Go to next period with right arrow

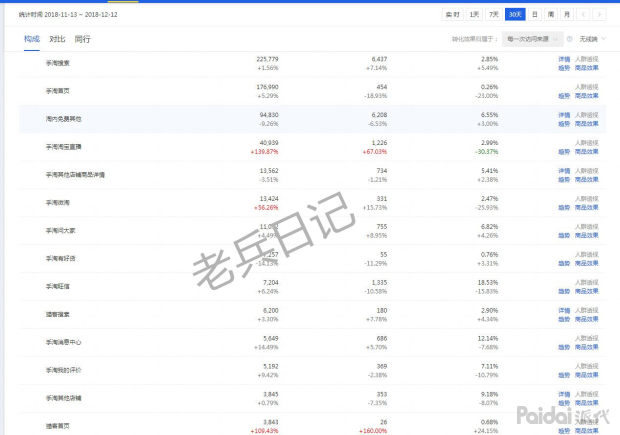[x=599, y=15]
